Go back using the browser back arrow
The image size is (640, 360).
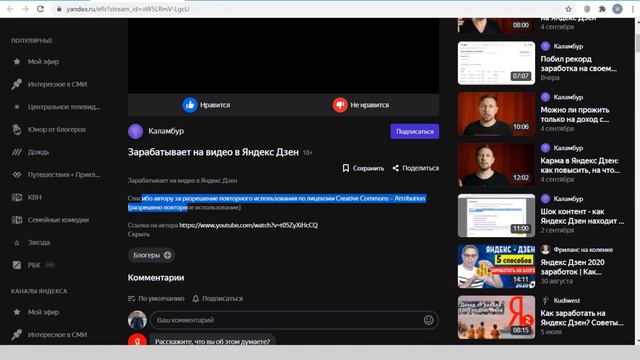tap(10, 9)
